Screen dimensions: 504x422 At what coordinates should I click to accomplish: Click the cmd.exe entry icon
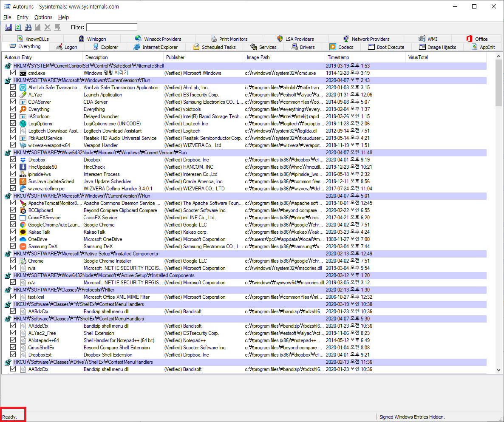(x=23, y=73)
